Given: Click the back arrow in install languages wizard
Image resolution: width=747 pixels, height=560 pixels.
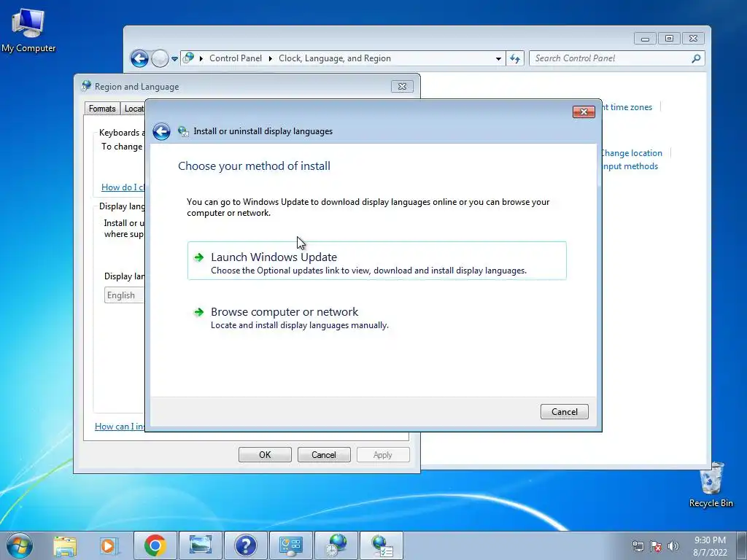Looking at the screenshot, I should (x=161, y=131).
